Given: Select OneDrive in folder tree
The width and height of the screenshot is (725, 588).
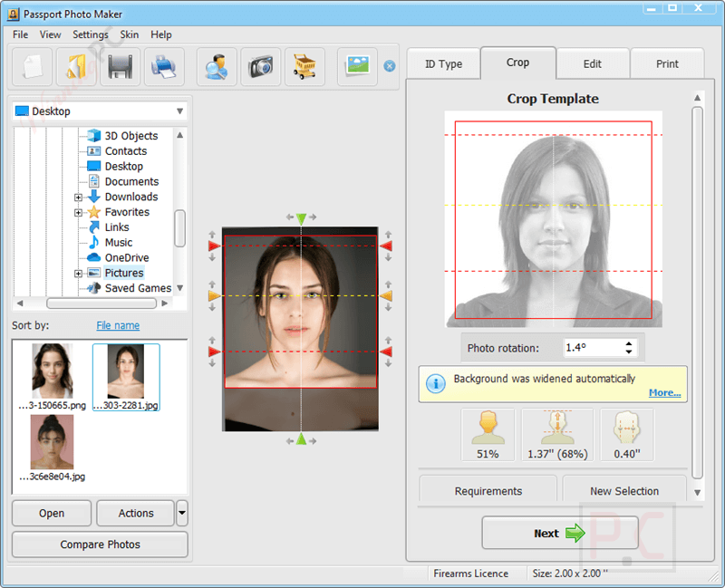Looking at the screenshot, I should click(x=127, y=258).
